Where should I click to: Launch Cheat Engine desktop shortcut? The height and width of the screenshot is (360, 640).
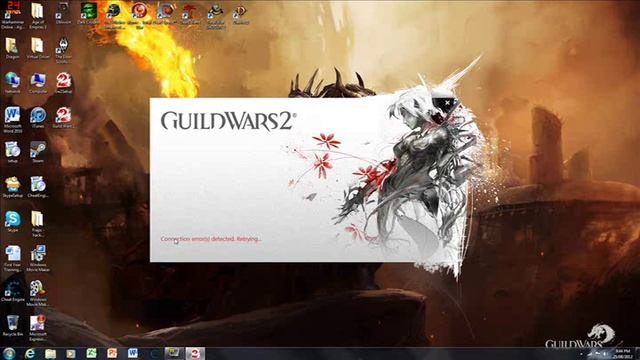[x=12, y=291]
